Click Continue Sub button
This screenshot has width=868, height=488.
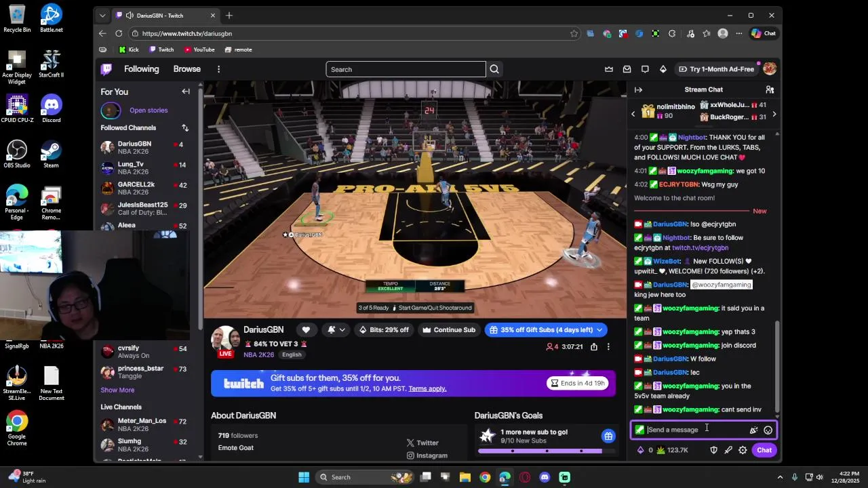pos(448,330)
